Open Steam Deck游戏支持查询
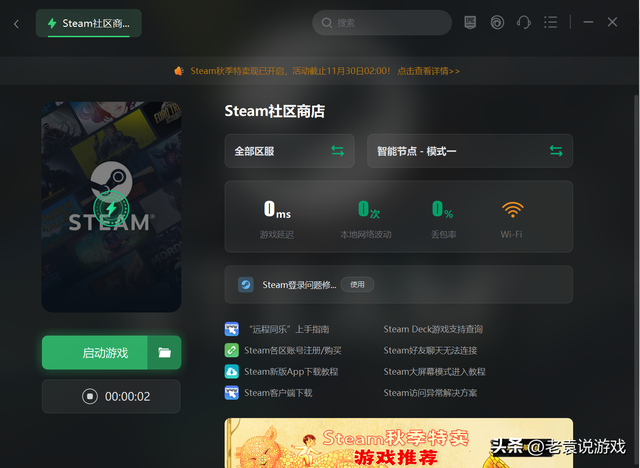640x468 pixels. click(x=433, y=329)
